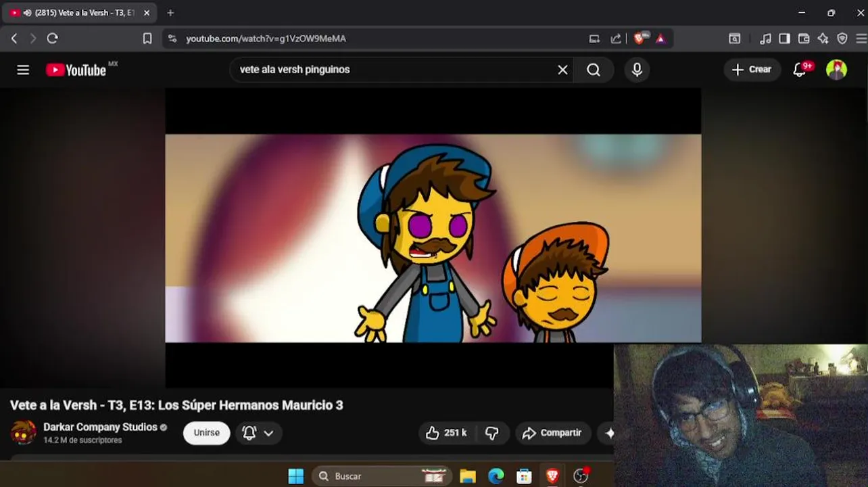Bookmark this page

click(x=147, y=39)
